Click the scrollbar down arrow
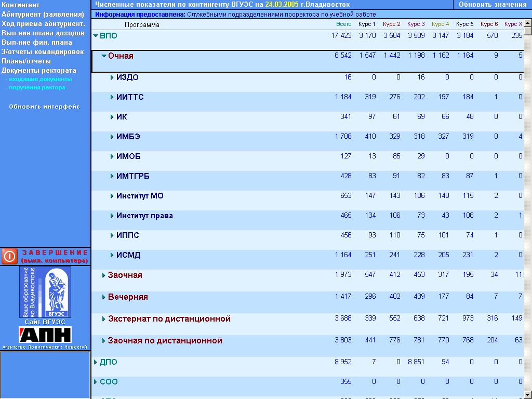532x399 pixels. (528, 395)
